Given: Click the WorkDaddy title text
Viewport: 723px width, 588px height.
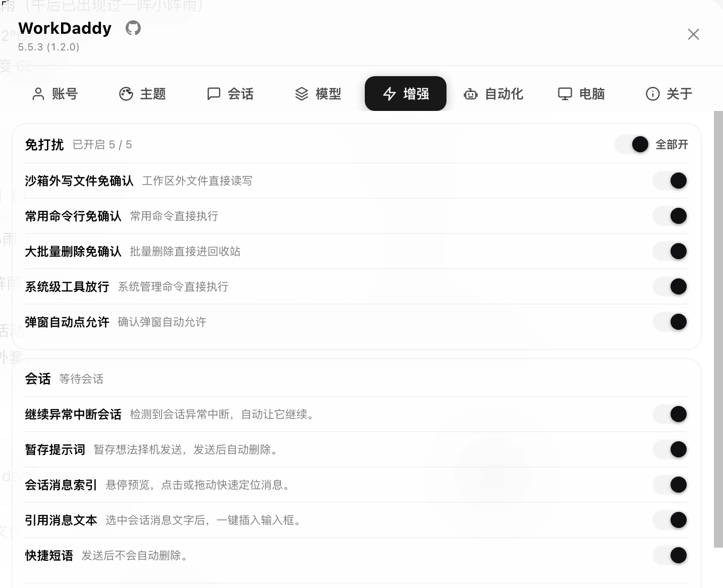Looking at the screenshot, I should click(65, 28).
